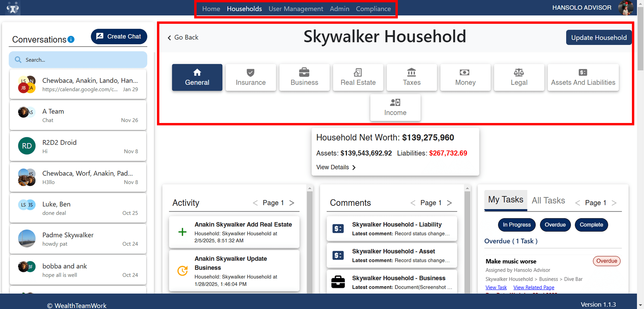Click the Go Back chevron link

click(x=183, y=38)
